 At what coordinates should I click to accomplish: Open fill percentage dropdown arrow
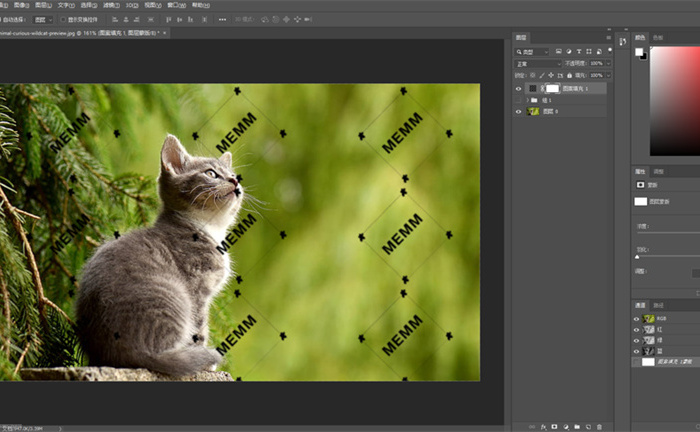click(x=608, y=75)
